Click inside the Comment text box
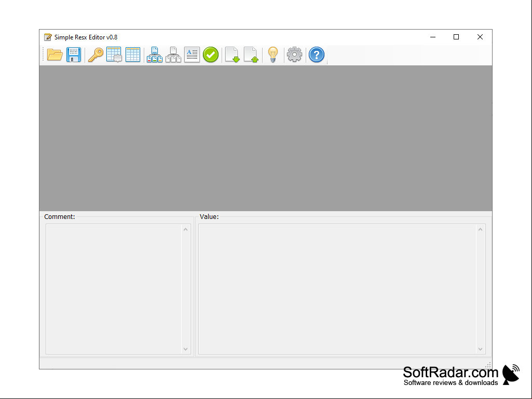The height and width of the screenshot is (399, 532). (x=114, y=288)
